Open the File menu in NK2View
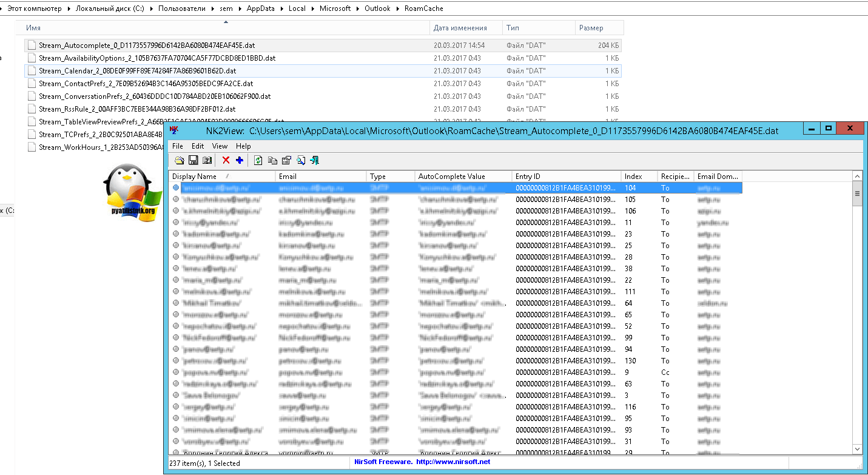Image resolution: width=868 pixels, height=475 pixels. [x=177, y=146]
